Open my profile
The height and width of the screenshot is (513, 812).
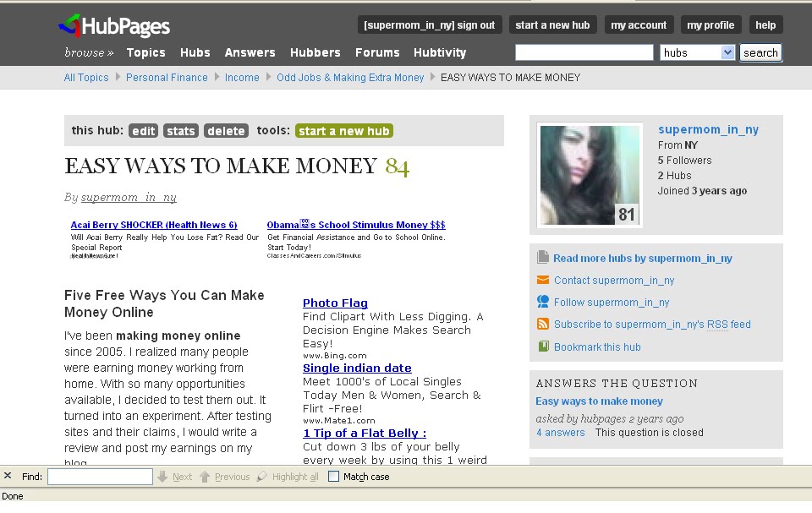[710, 25]
